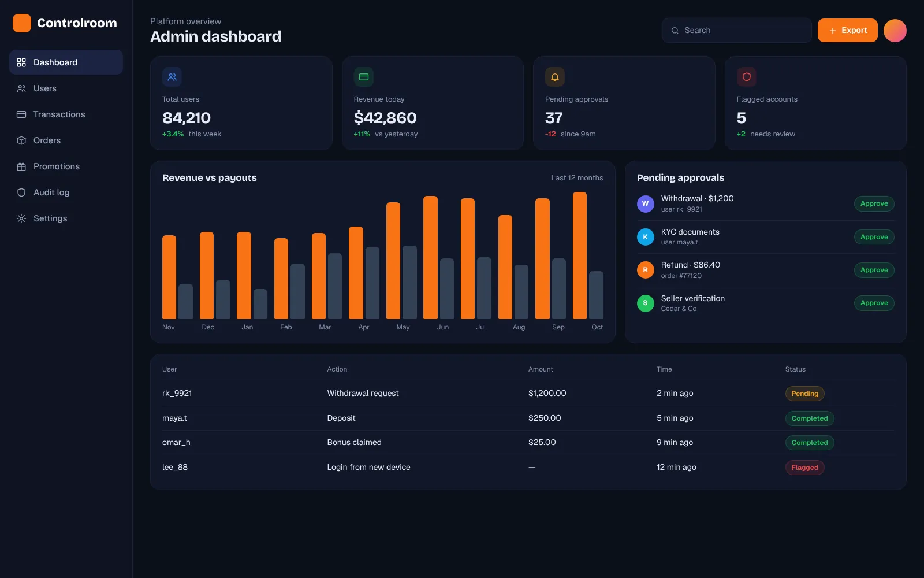
Task: Click the Last 12 months label
Action: (577, 178)
